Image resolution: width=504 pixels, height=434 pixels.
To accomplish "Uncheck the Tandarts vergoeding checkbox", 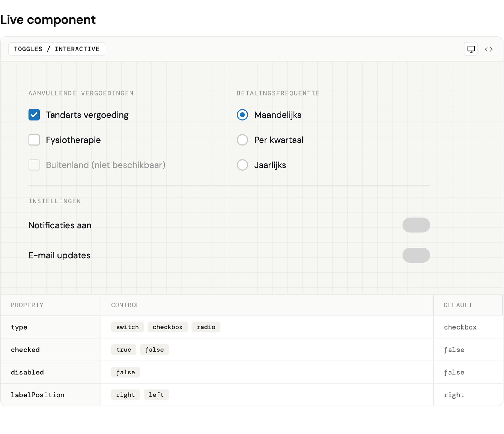I will [34, 115].
